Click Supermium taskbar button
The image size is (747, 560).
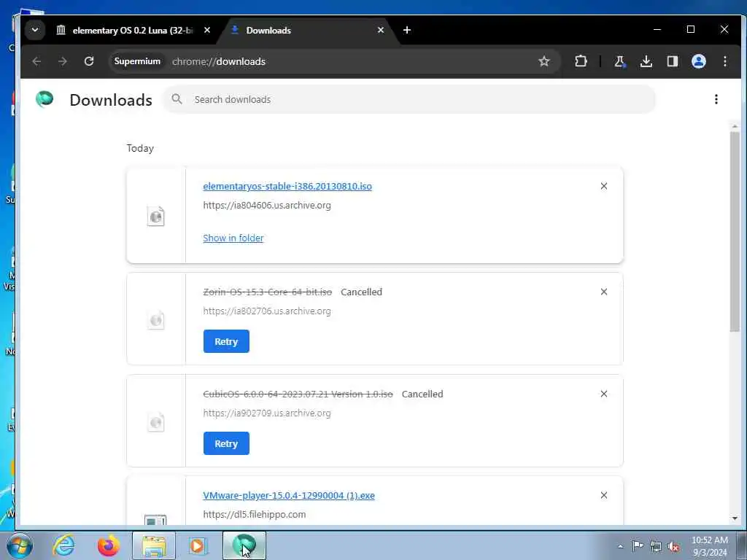244,545
